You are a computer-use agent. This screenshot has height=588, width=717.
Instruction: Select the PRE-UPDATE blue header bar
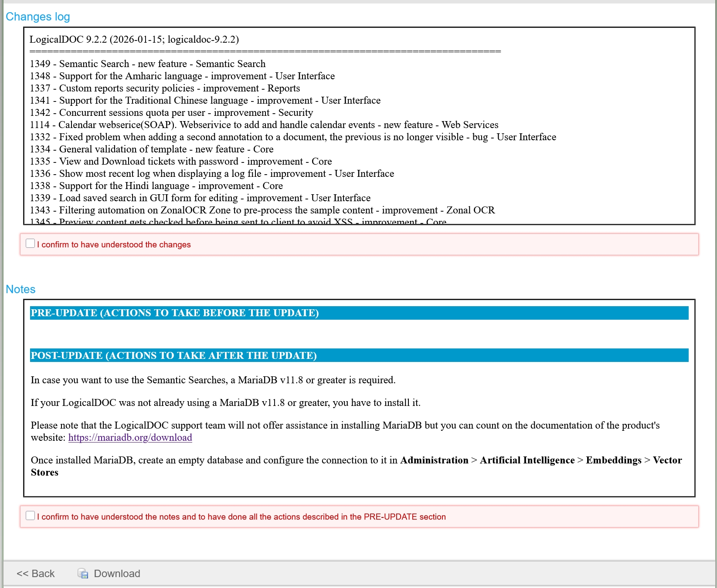click(359, 313)
